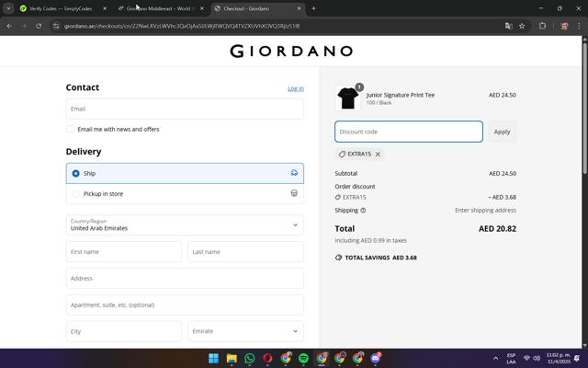Click the TOTAL SAVINGS AED 3.68 text

pyautogui.click(x=380, y=258)
